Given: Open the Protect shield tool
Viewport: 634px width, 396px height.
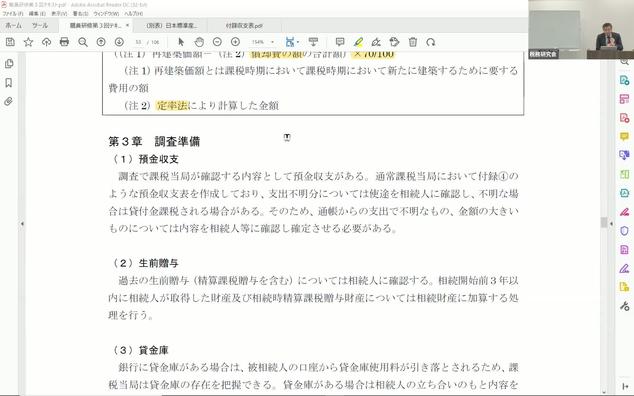Looking at the screenshot, I should click(x=624, y=231).
